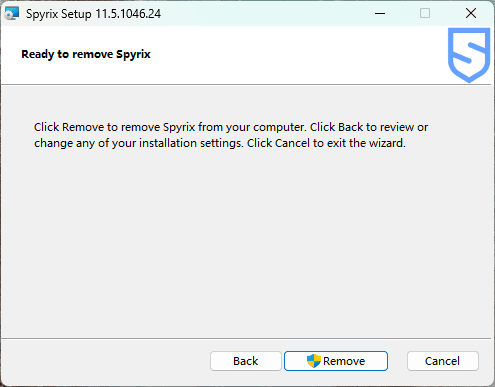Go back with the Back button
Image resolution: width=495 pixels, height=387 pixels.
coord(246,361)
